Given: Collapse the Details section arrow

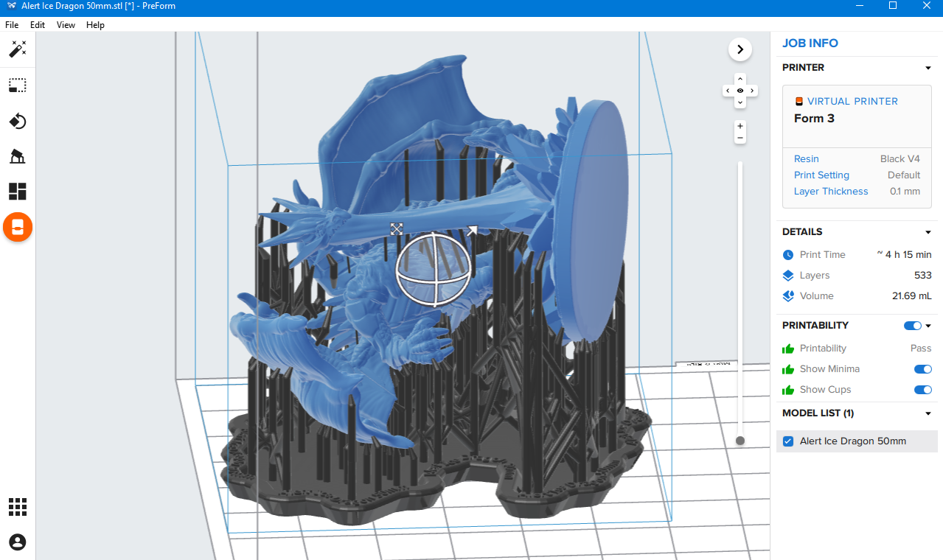Looking at the screenshot, I should 928,232.
